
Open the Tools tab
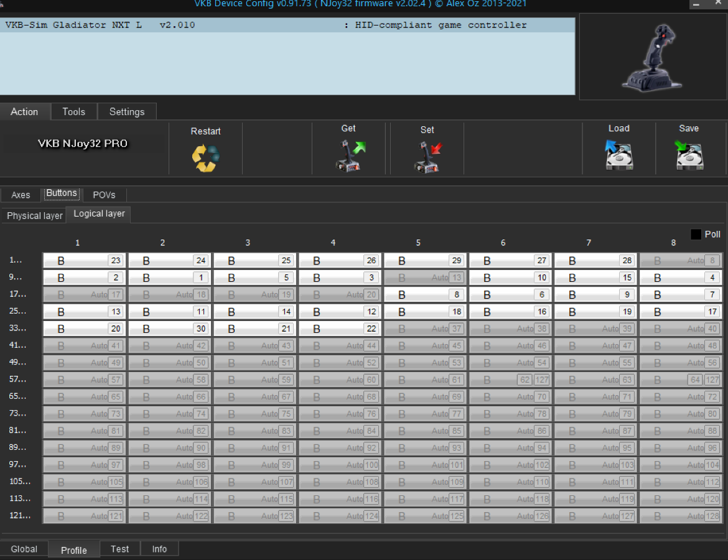tap(73, 112)
